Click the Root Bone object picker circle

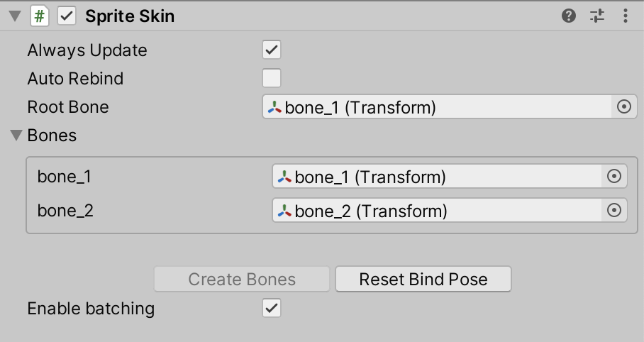pyautogui.click(x=624, y=107)
